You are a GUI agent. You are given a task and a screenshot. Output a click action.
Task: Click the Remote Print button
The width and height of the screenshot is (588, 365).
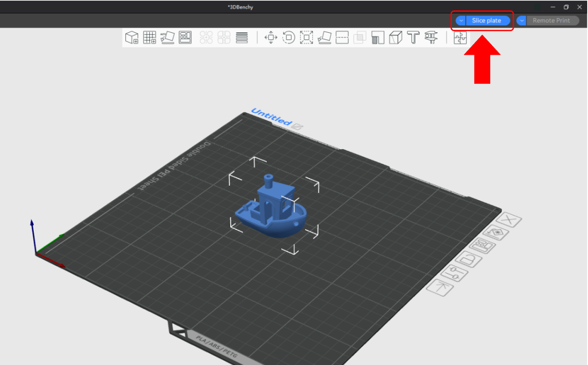[553, 21]
